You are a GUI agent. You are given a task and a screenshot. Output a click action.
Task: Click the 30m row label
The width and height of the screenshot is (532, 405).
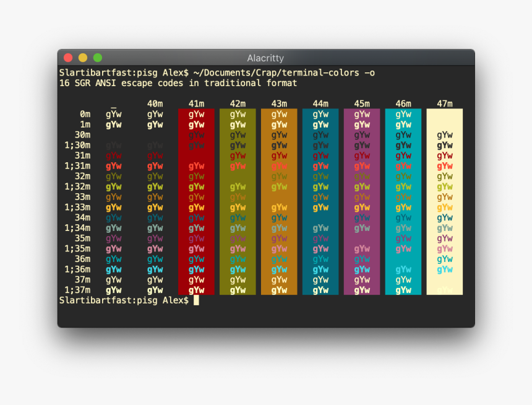[x=83, y=135]
